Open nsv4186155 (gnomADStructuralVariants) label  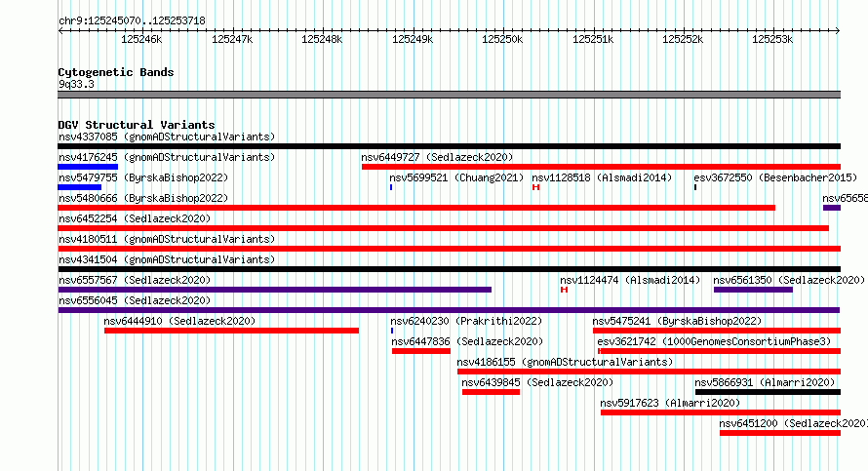point(565,362)
